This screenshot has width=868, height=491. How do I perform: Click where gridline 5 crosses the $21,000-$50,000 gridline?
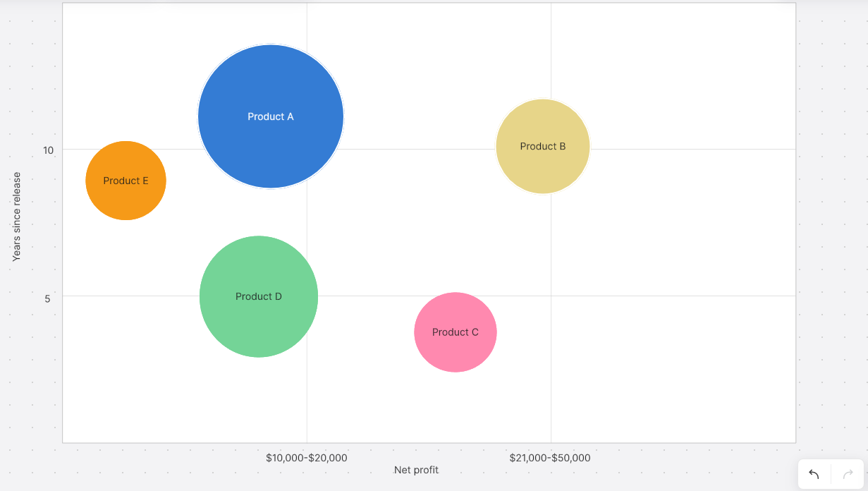551,296
